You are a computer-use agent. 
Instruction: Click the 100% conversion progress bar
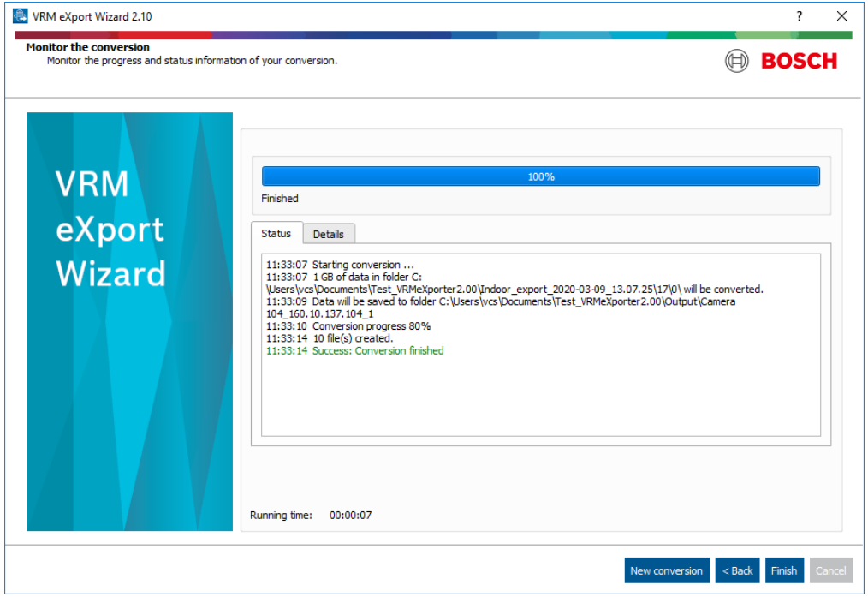click(x=540, y=176)
